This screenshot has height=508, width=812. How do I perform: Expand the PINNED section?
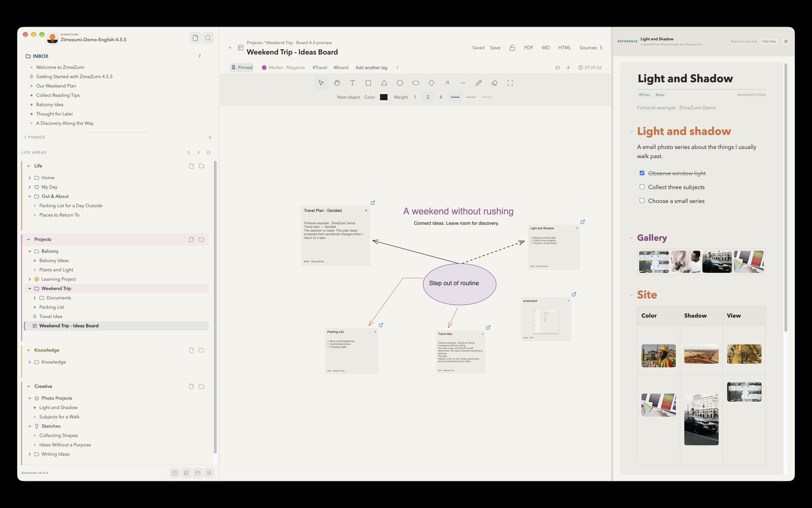[25, 137]
